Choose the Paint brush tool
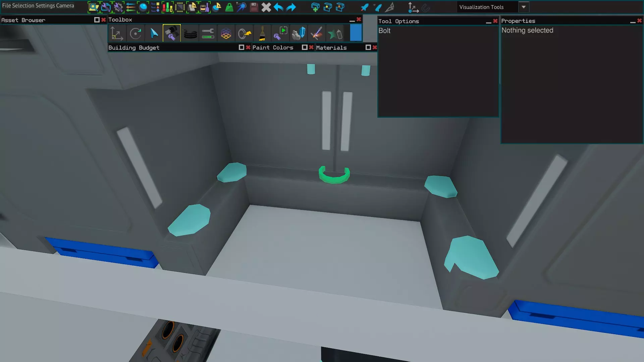644x362 pixels. 262,34
